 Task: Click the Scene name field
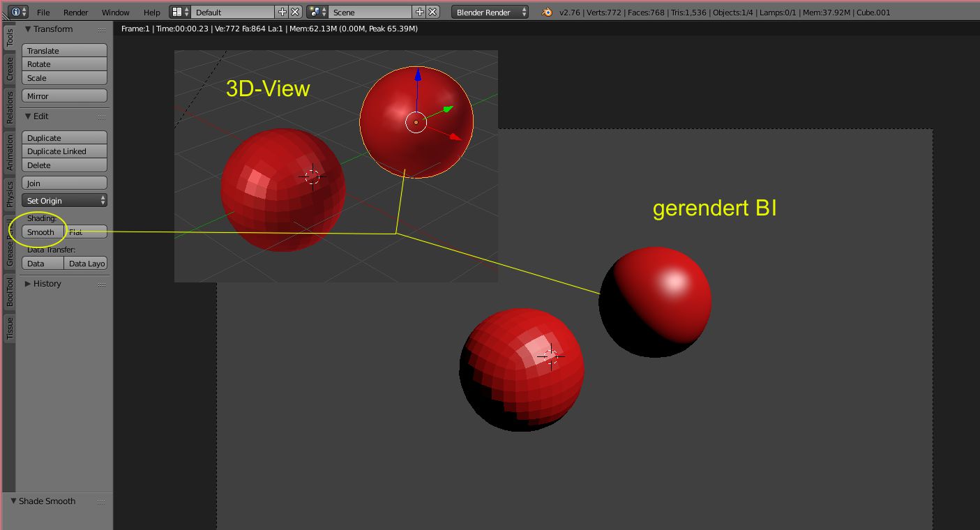pos(370,12)
